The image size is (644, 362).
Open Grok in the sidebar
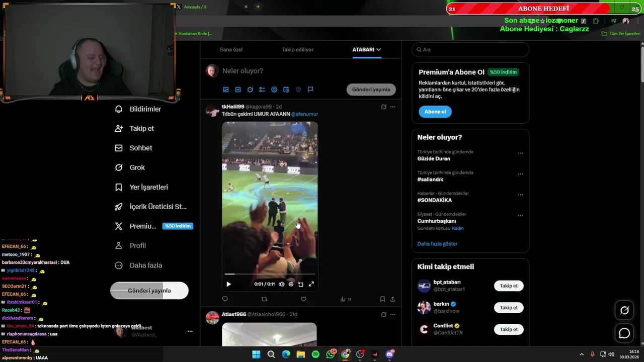pyautogui.click(x=129, y=167)
